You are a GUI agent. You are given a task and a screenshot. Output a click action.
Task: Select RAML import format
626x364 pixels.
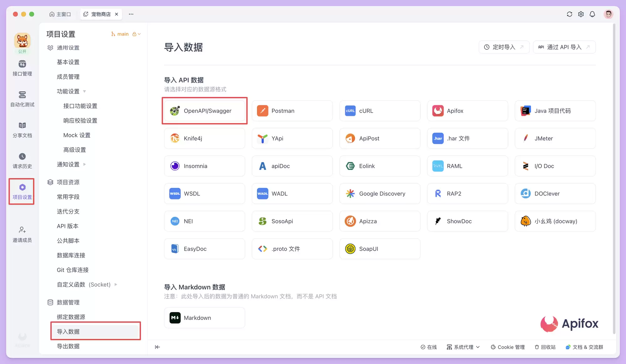(467, 166)
